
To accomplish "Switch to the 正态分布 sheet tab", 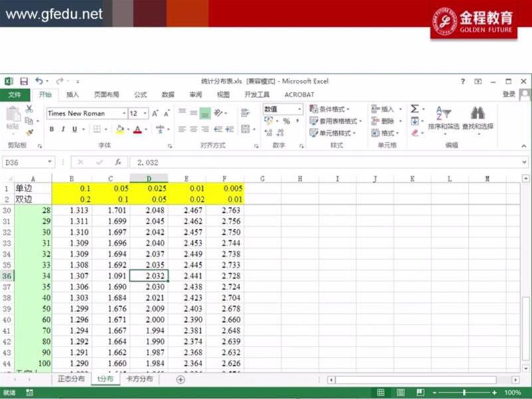I will pyautogui.click(x=71, y=379).
